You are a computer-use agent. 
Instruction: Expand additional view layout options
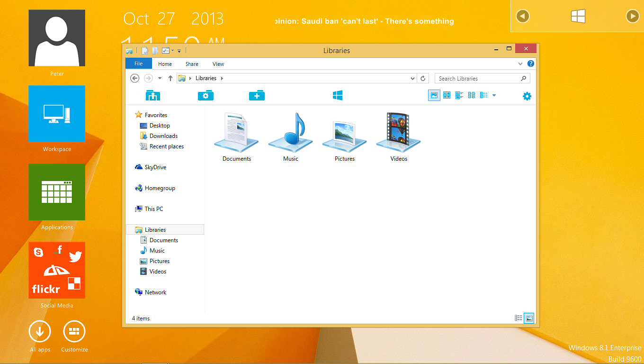(x=494, y=95)
